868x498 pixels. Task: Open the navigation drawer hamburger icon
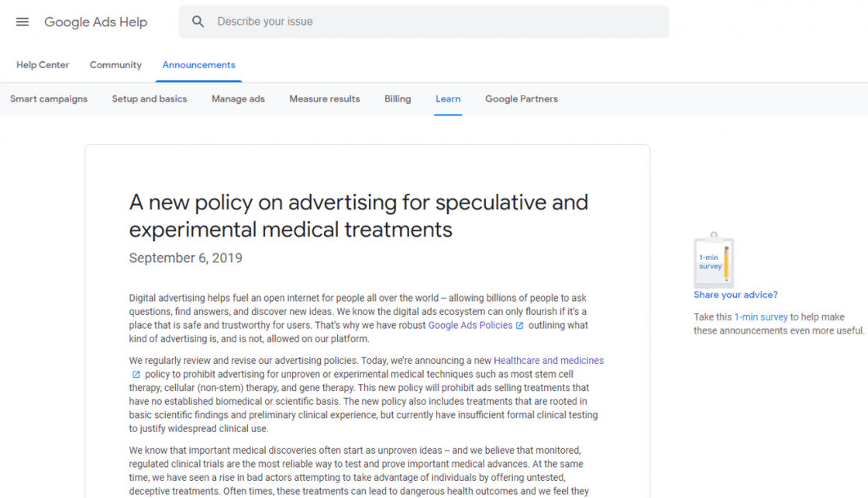(x=22, y=22)
